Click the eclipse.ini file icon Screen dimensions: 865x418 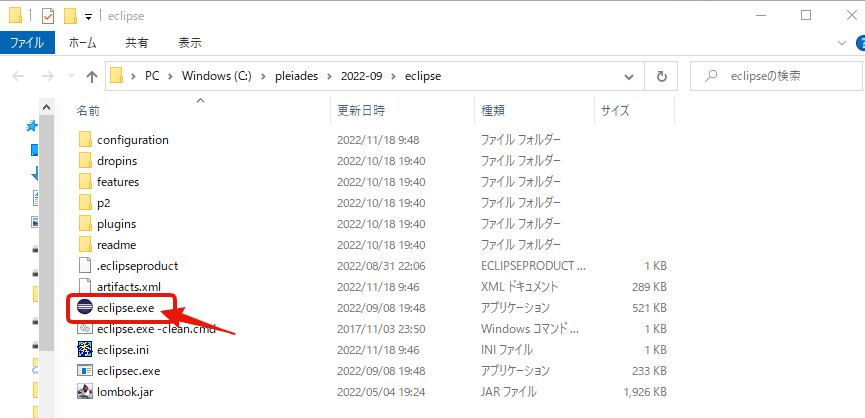pos(84,349)
